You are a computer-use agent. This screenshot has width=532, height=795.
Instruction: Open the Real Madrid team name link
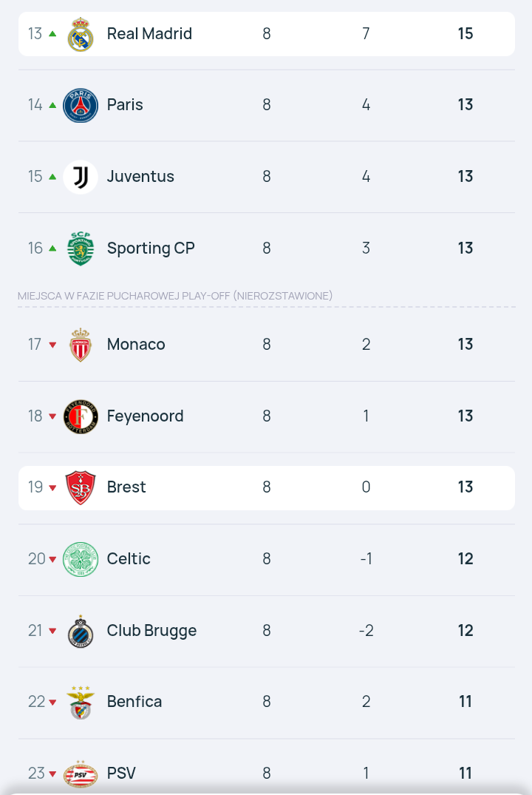pyautogui.click(x=149, y=34)
